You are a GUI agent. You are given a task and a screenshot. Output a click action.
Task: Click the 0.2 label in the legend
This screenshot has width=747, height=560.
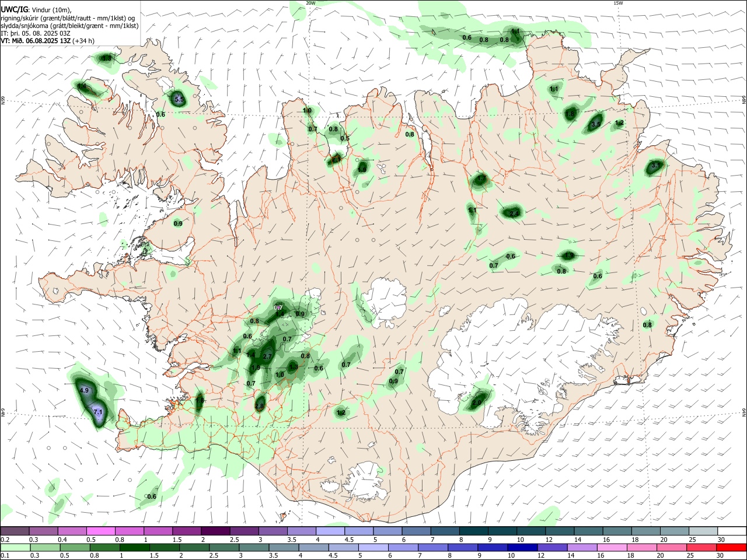click(5, 540)
